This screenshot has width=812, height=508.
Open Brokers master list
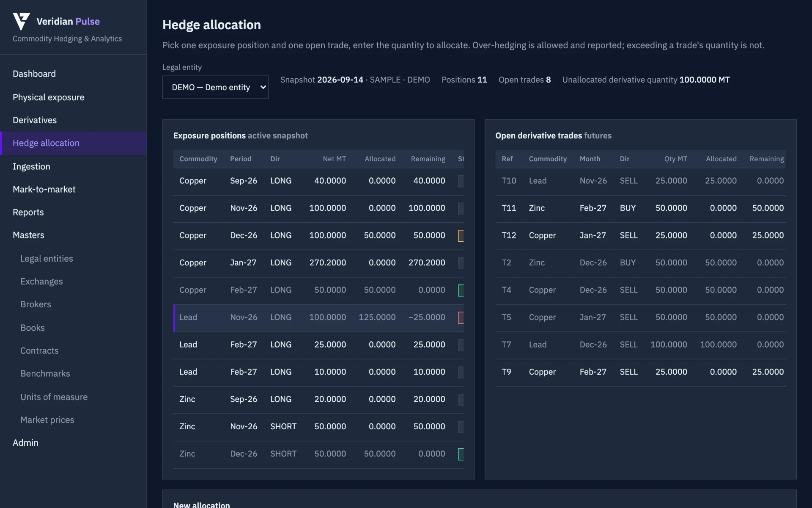73,304
